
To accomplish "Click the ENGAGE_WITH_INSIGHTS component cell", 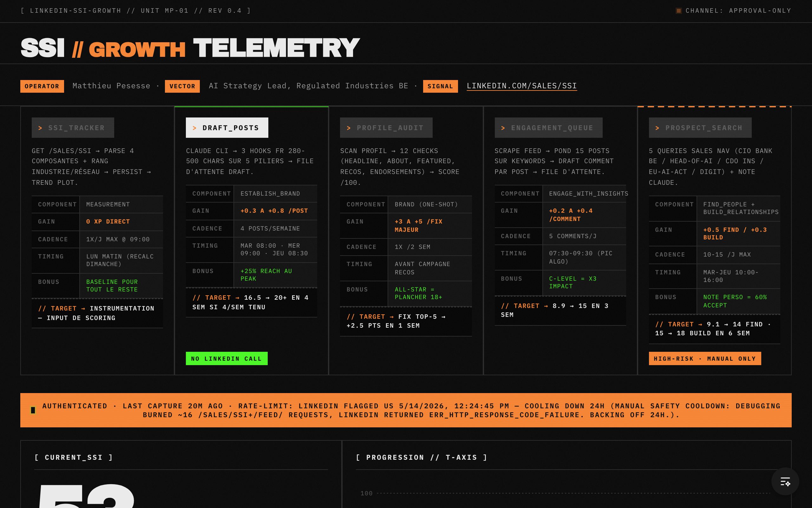I will point(584,194).
